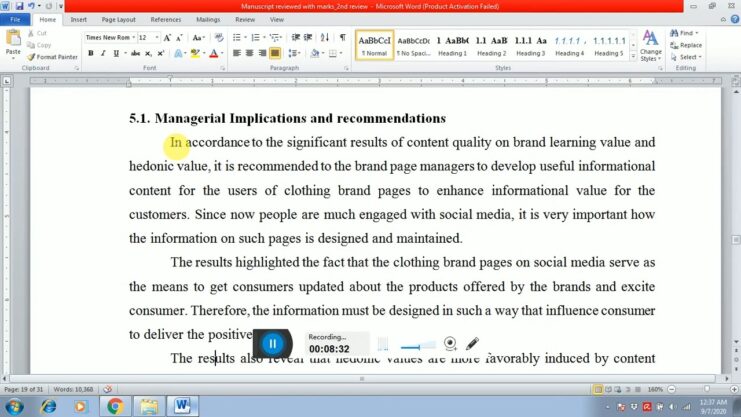Screen dimensions: 741x417
Task: Center the paragraph text
Action: [250, 53]
